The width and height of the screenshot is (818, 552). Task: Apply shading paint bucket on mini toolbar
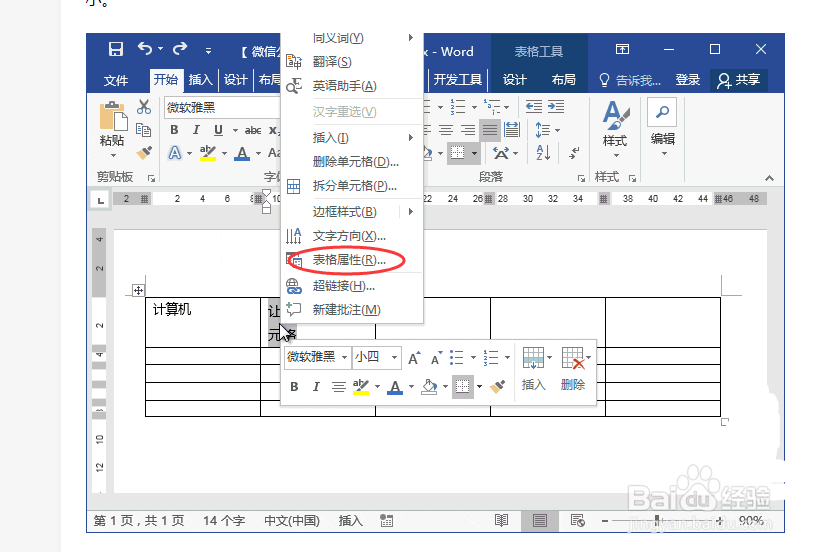click(x=429, y=387)
